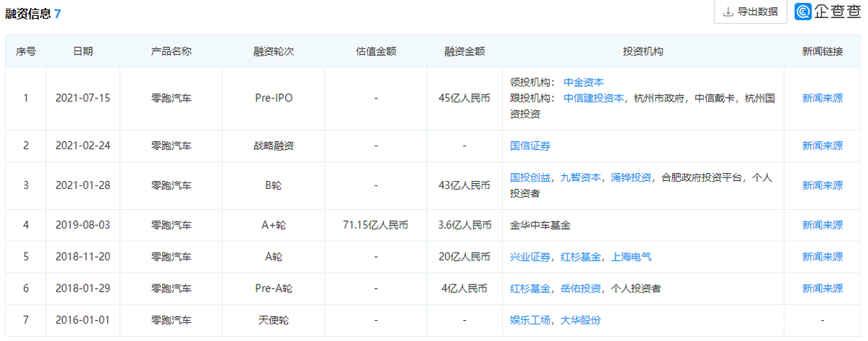Open 新闻来源 link for A轮 round

coord(822,257)
